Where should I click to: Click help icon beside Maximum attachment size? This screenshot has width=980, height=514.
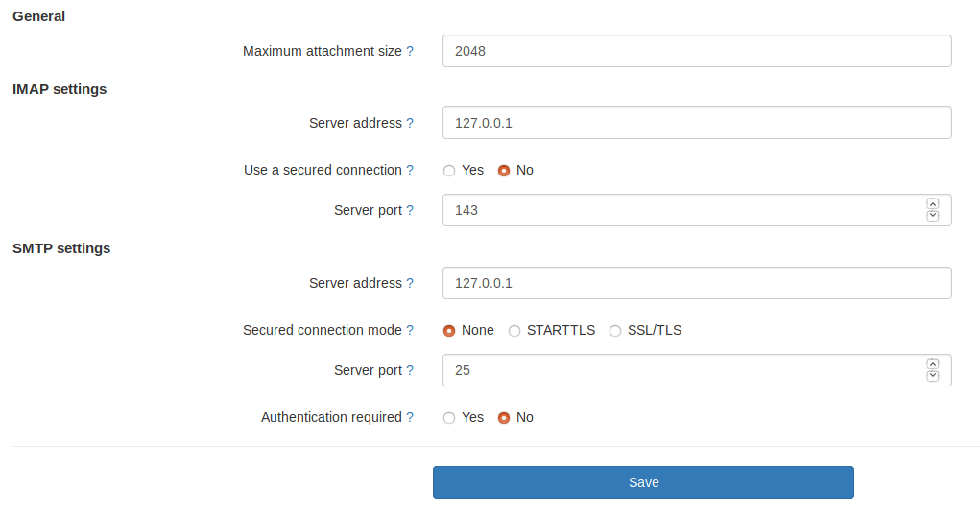click(x=410, y=51)
